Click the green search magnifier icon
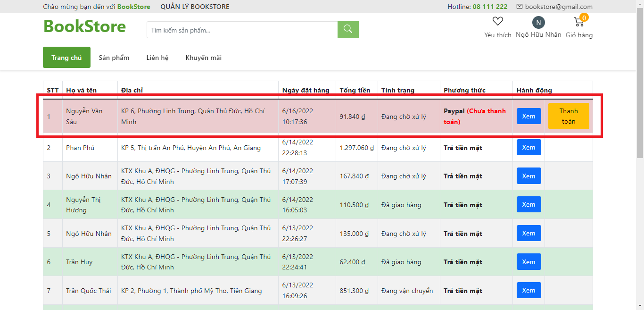The image size is (644, 310). [347, 29]
